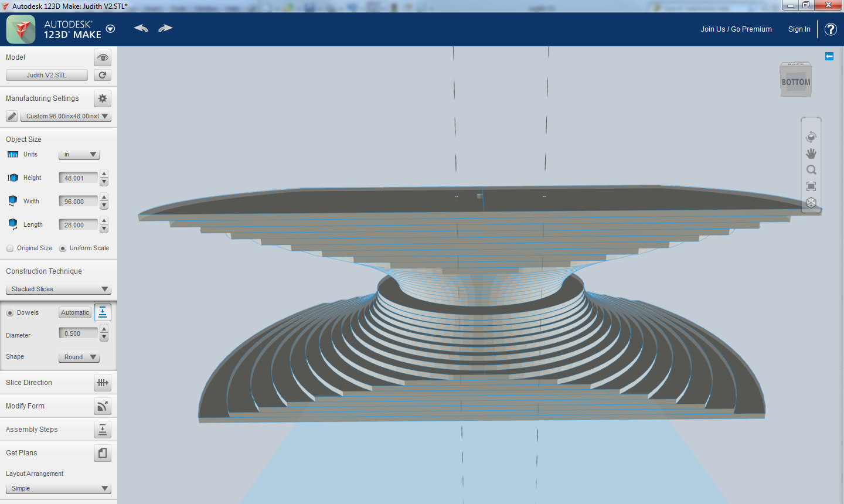Open the Assembly Steps panel

[102, 429]
